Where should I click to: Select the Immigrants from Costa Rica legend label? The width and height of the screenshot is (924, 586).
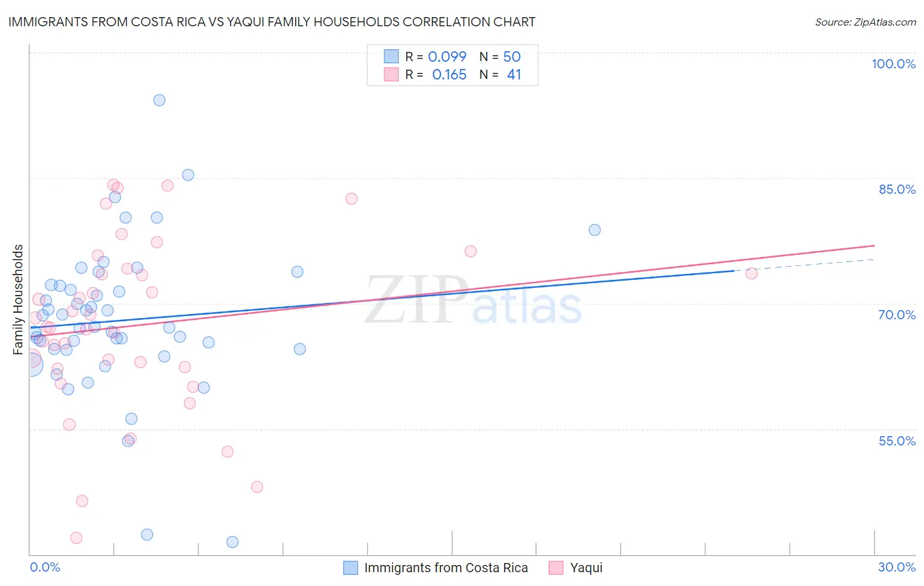(446, 568)
